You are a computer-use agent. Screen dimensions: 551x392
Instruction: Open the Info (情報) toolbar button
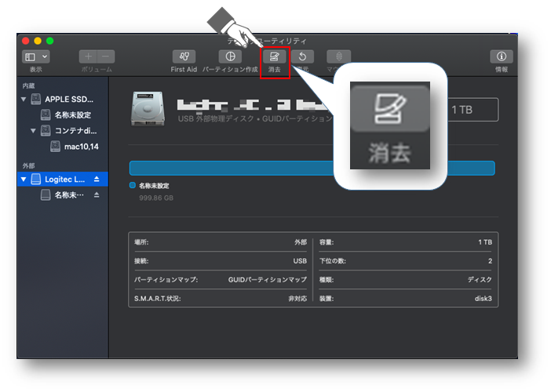(x=502, y=56)
